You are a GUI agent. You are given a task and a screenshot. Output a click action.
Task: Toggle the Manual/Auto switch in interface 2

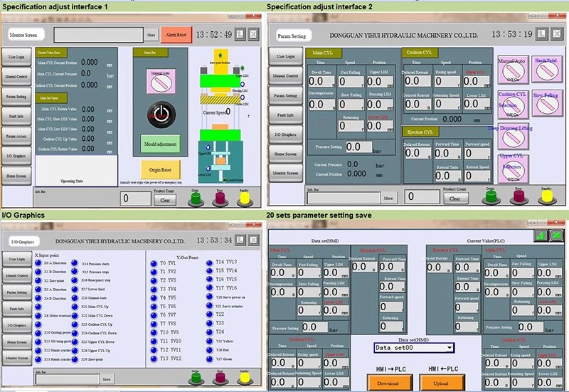click(x=513, y=71)
